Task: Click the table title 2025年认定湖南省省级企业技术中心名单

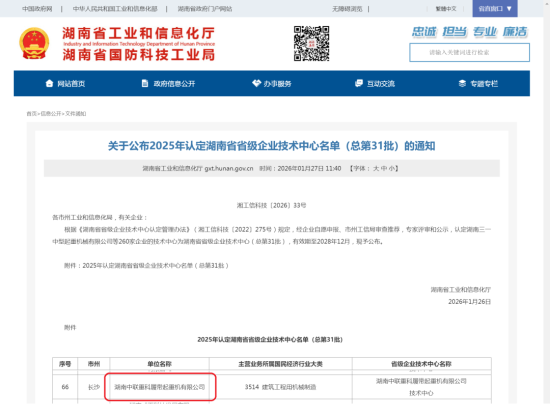Action: pos(270,340)
